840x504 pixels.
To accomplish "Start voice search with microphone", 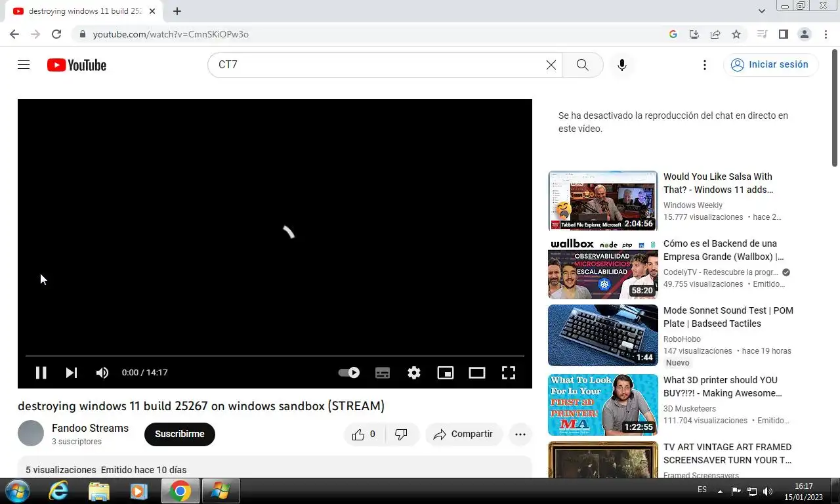I will pyautogui.click(x=622, y=65).
